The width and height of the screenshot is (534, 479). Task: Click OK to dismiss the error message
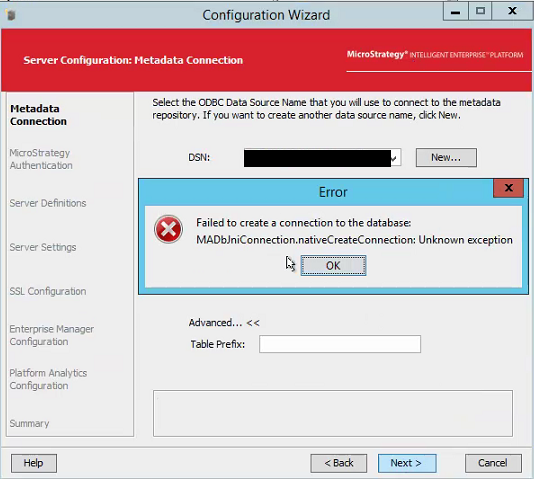coord(333,266)
